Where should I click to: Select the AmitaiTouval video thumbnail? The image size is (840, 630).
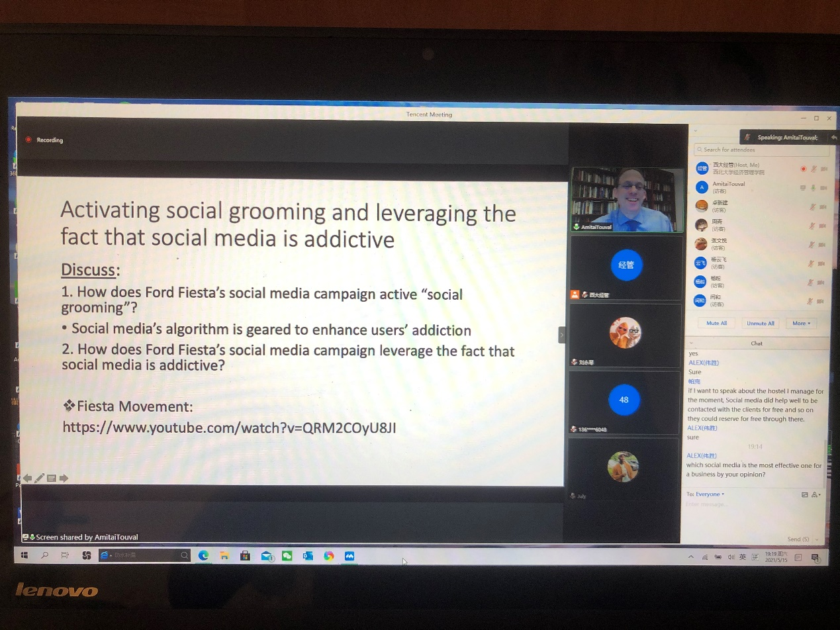tap(627, 199)
